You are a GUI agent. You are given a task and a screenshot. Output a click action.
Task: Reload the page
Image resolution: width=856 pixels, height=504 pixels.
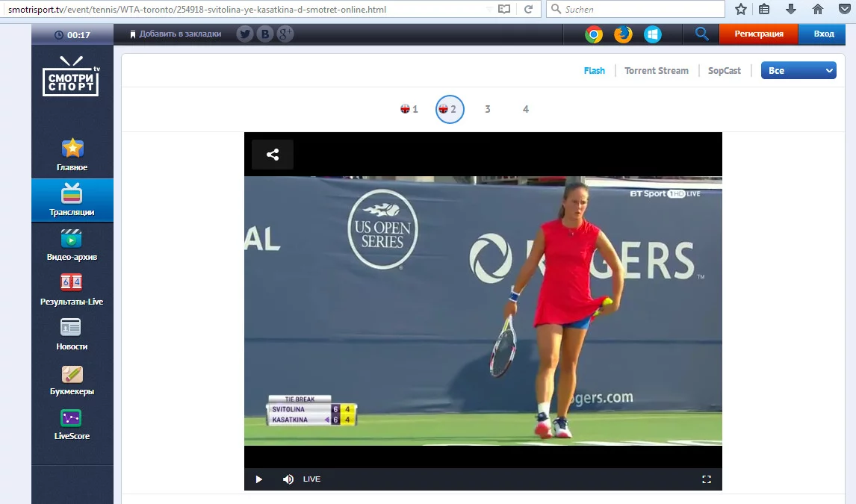tap(528, 9)
